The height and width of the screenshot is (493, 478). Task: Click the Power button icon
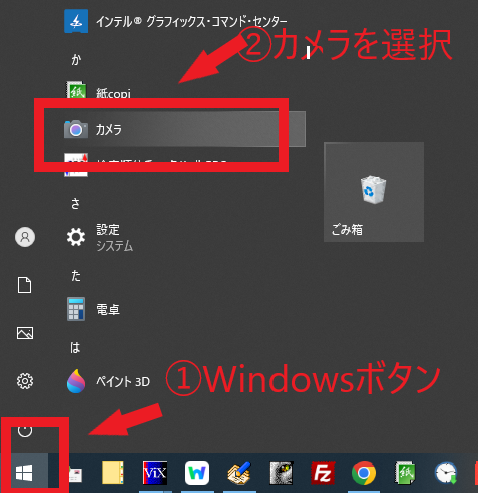tap(25, 430)
